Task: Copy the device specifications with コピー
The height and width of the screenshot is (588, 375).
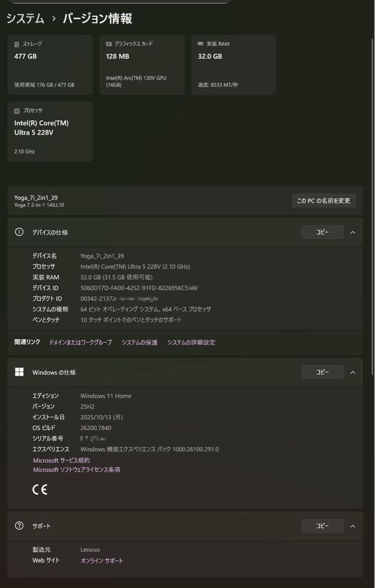Action: coord(322,231)
